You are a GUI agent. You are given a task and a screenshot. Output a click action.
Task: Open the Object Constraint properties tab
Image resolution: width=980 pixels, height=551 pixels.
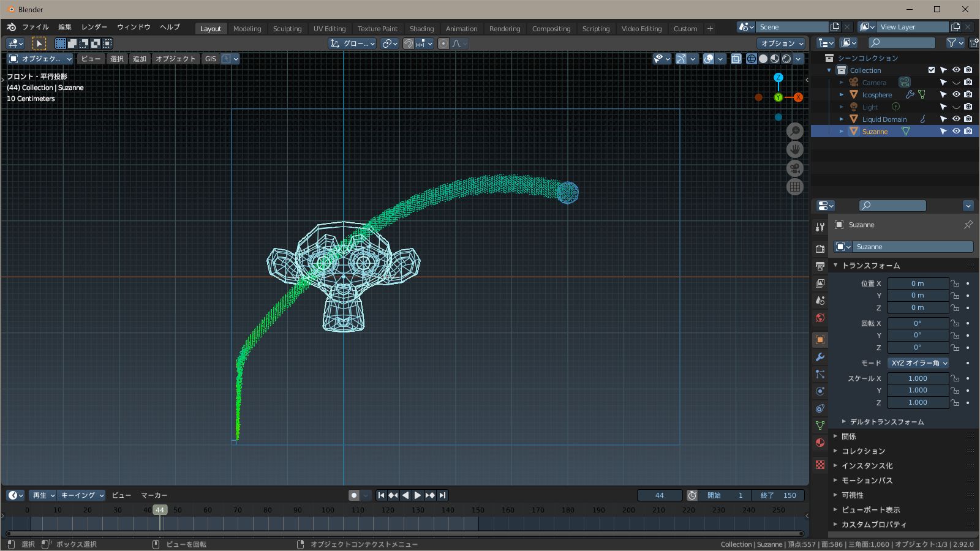[820, 408]
